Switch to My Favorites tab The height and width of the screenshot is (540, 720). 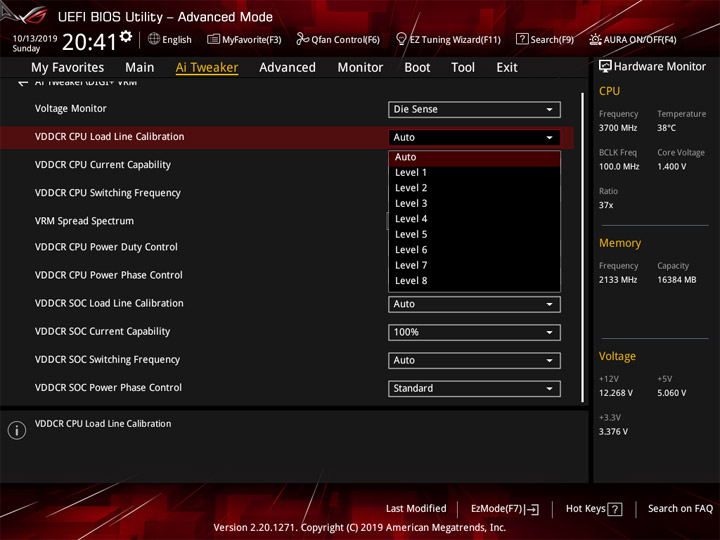(x=68, y=68)
